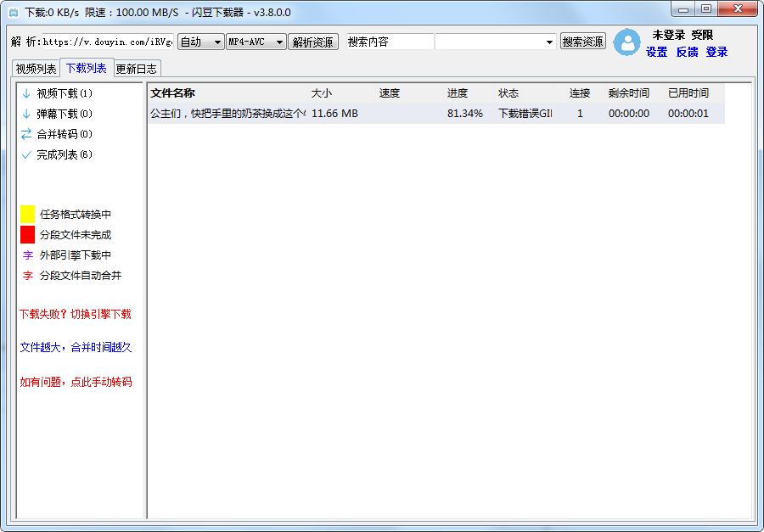Click the app logo in title bar
764x532 pixels.
click(x=12, y=8)
